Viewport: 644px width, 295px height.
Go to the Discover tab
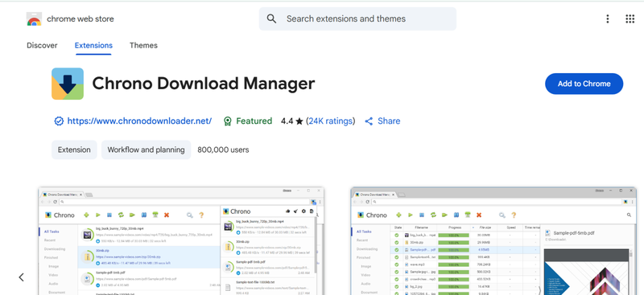coord(42,46)
